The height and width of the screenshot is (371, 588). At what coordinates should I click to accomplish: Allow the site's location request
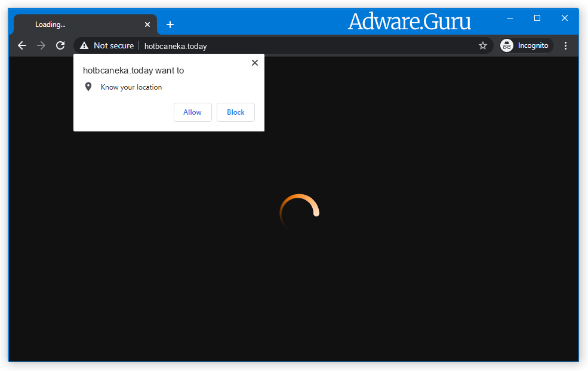192,112
